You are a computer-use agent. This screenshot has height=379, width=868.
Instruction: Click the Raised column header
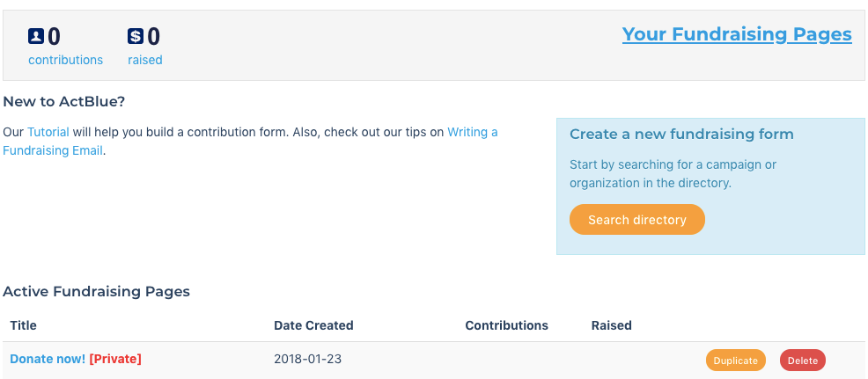point(611,325)
